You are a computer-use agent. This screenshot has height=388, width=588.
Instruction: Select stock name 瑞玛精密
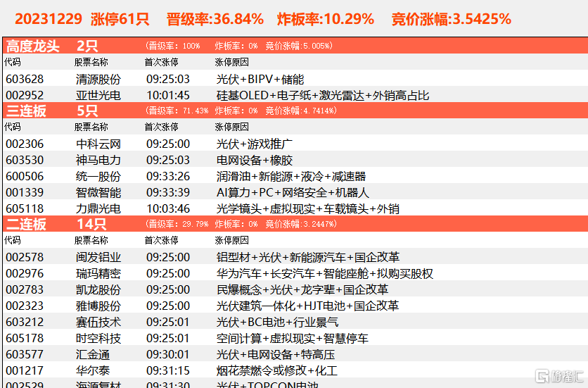[x=98, y=273]
